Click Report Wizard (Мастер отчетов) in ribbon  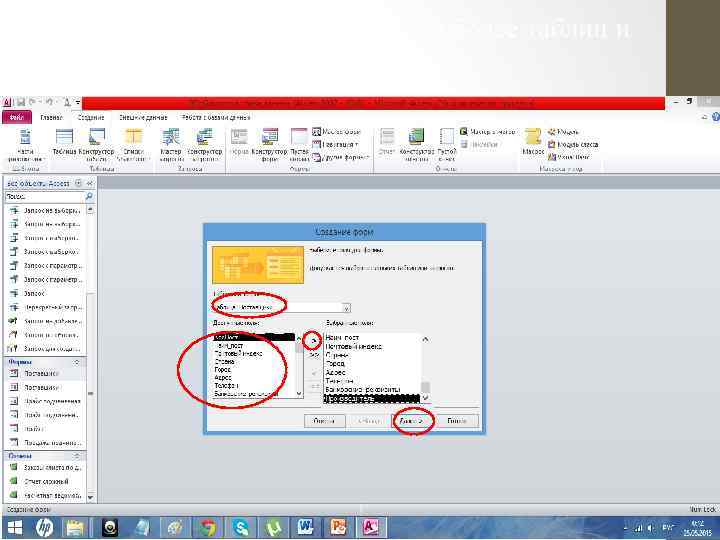[488, 132]
